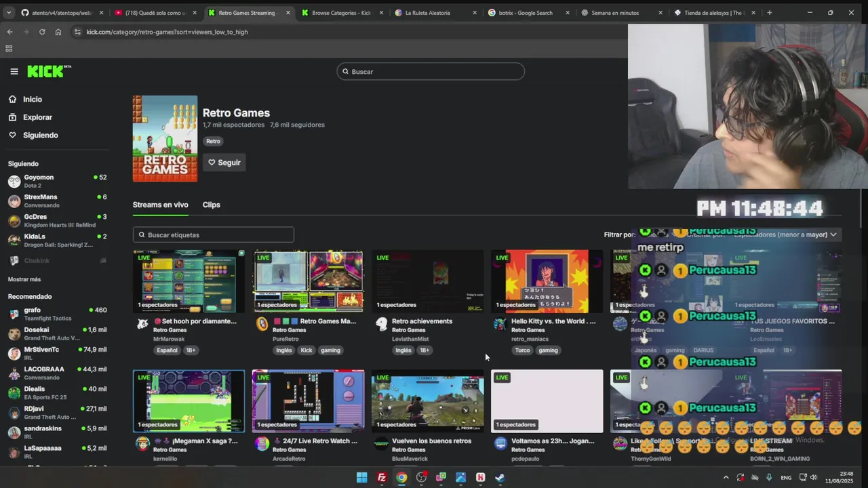Open a new browser tab
The image size is (868, 488).
[x=769, y=12]
